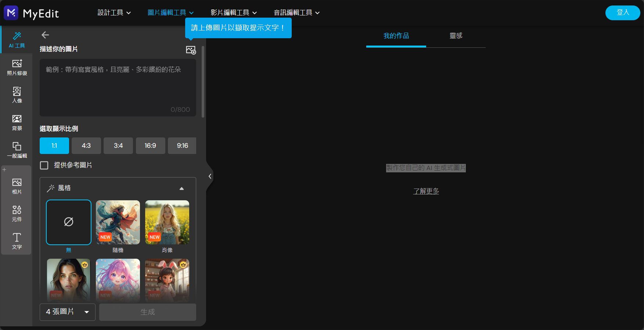Click the 描述你的圖片 heading
Viewport: 644px width, 330px height.
point(59,49)
